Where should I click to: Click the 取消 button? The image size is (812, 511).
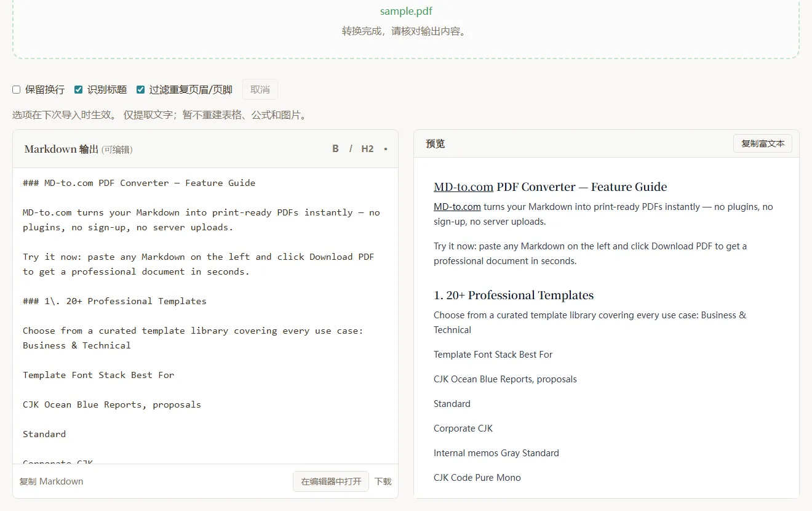[x=260, y=89]
